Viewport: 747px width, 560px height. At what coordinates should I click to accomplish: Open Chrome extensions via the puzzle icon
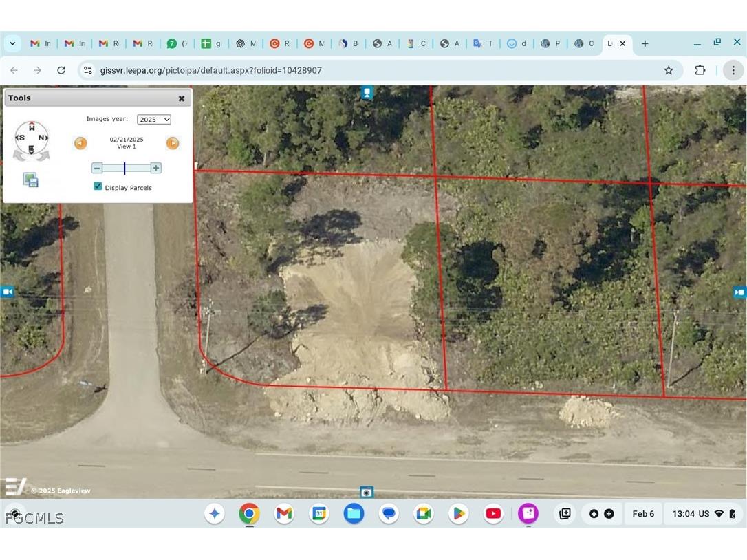click(700, 70)
